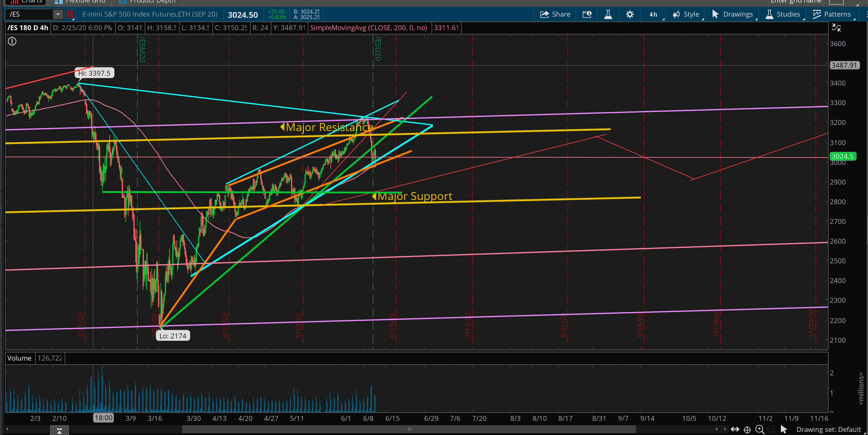Click the chart alert exclamation icon

[x=12, y=42]
